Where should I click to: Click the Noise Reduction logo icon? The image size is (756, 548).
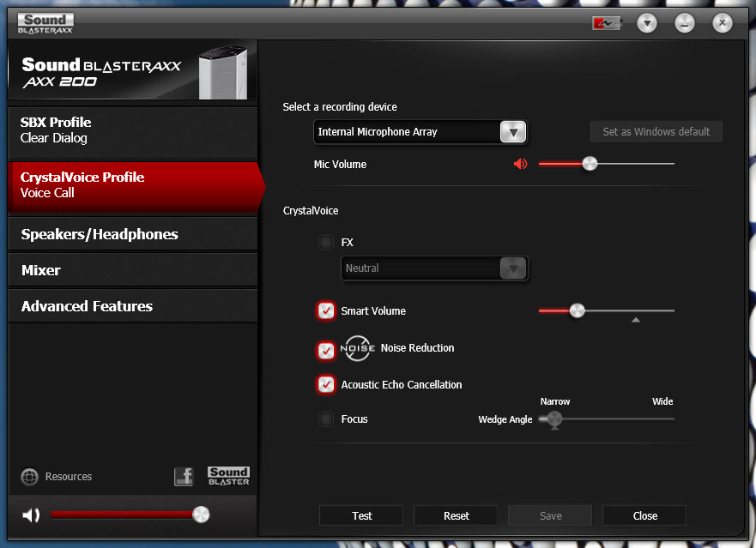pyautogui.click(x=357, y=348)
